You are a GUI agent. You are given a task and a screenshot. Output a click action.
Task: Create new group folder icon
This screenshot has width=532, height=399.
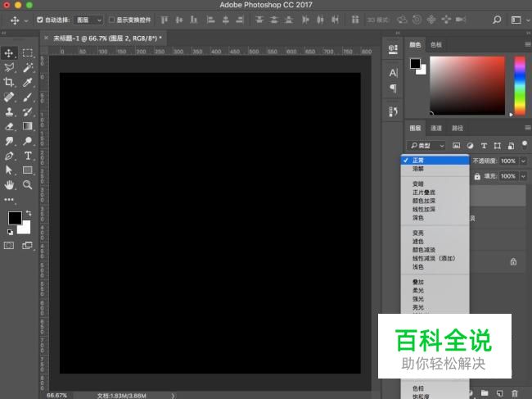(485, 393)
